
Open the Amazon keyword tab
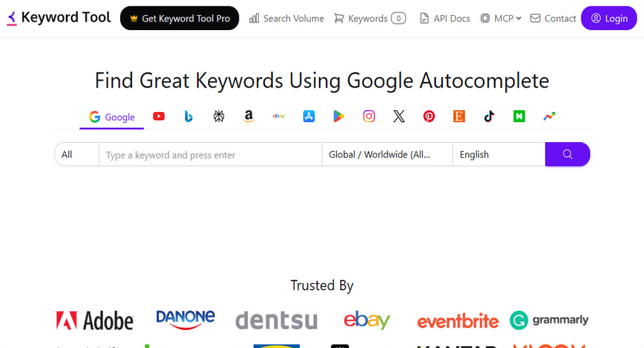pyautogui.click(x=249, y=116)
